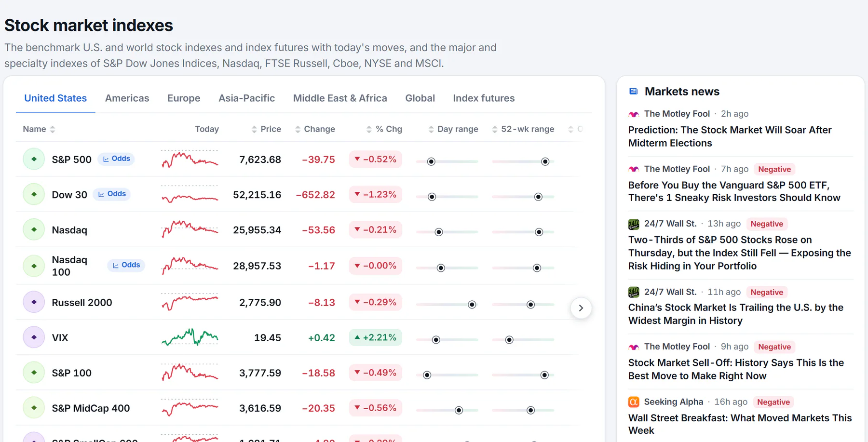
Task: Read Two-Thirds of S&P 500 Stocks article
Action: pyautogui.click(x=739, y=253)
